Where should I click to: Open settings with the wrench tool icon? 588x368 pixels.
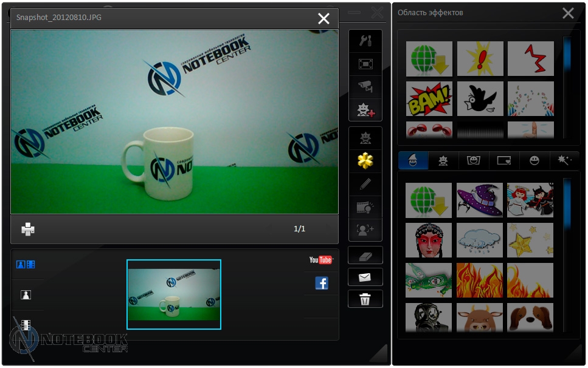tap(365, 41)
